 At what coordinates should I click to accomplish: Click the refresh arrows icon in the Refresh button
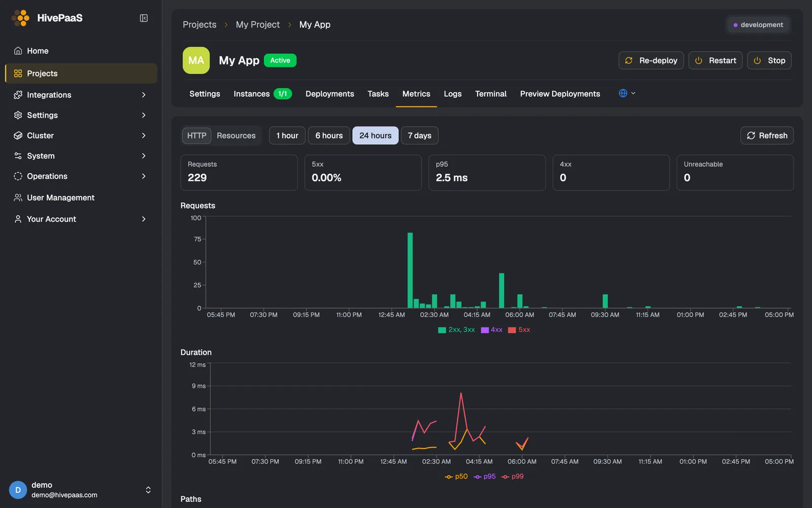point(751,136)
